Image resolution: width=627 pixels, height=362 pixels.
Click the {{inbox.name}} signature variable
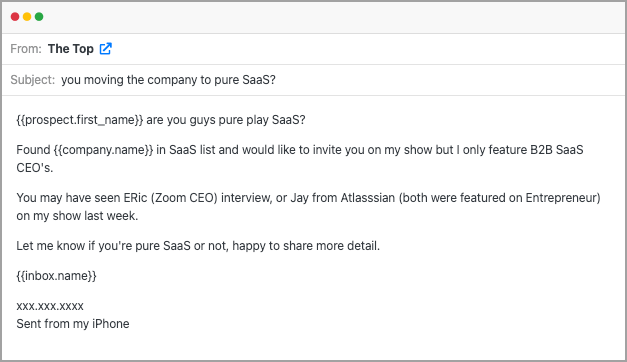pos(56,276)
